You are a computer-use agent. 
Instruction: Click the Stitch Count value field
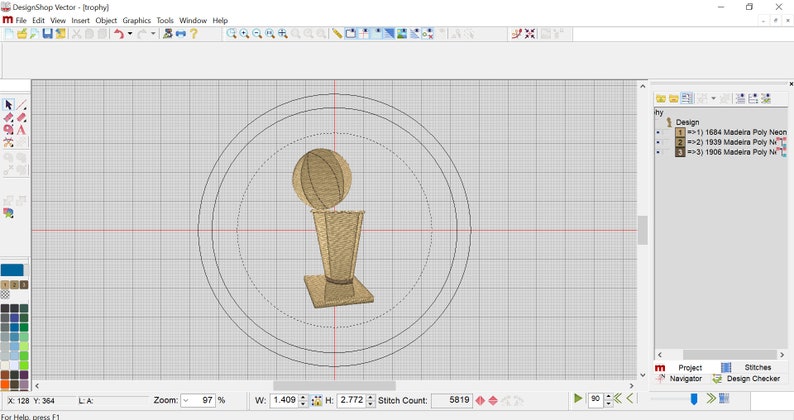point(452,401)
